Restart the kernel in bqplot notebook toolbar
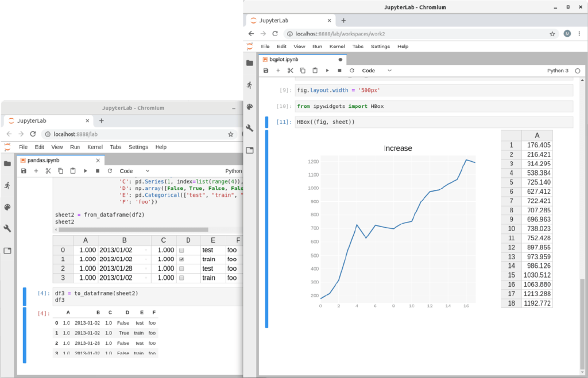Image resolution: width=588 pixels, height=378 pixels. pos(352,71)
